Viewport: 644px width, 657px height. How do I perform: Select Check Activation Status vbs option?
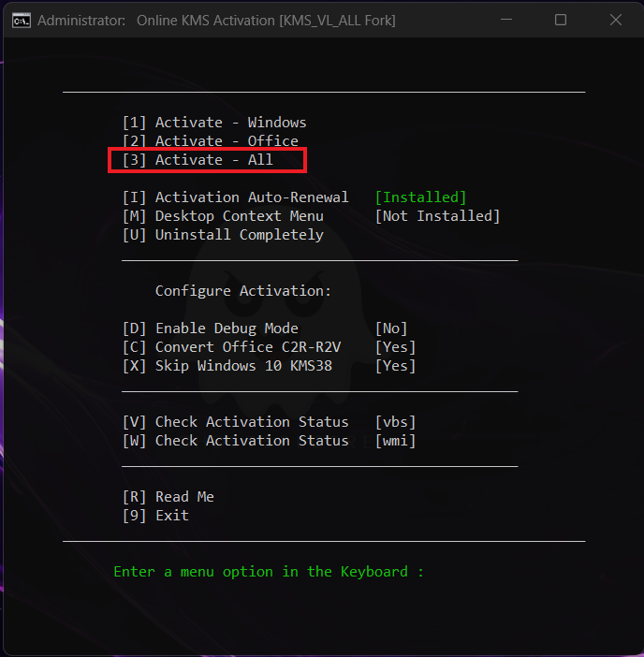click(235, 422)
